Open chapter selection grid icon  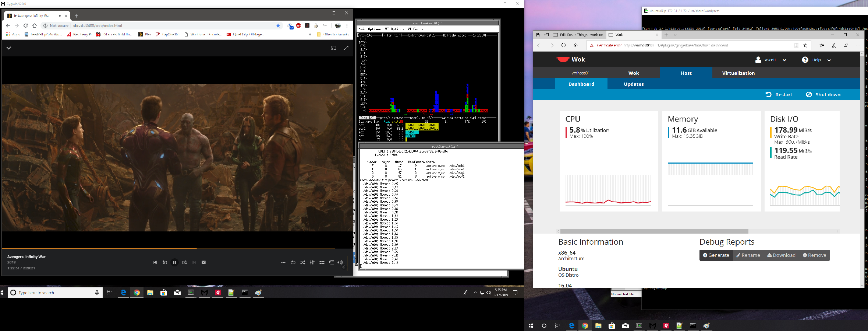pos(322,262)
